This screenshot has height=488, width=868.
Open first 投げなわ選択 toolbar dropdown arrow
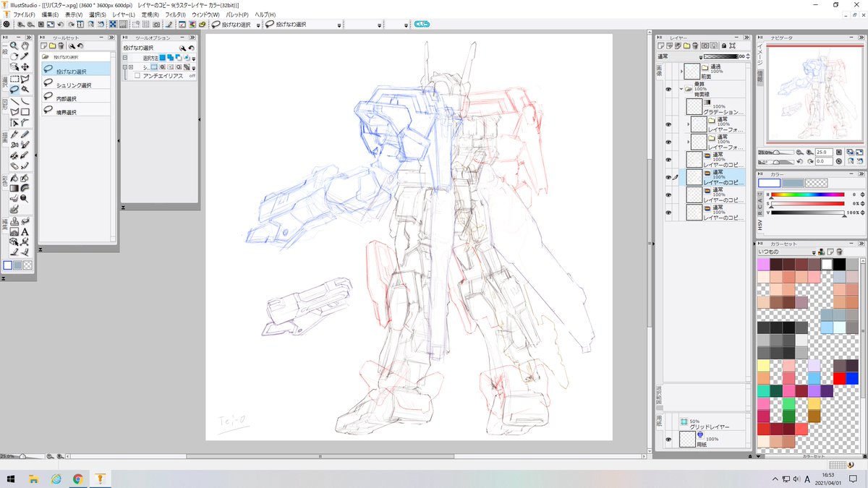[259, 25]
